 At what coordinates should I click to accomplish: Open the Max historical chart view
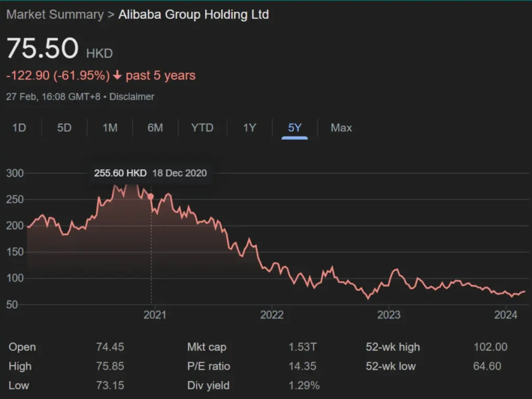coord(341,128)
